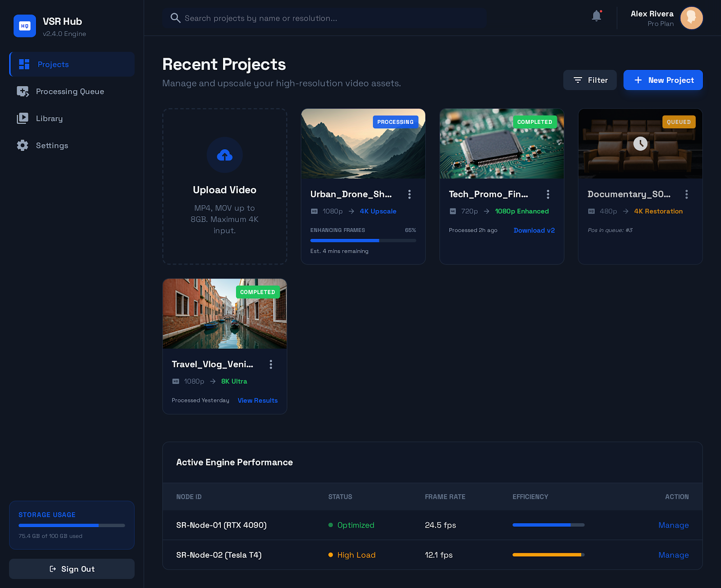This screenshot has width=721, height=588.
Task: Open the Filter options
Action: tap(590, 80)
